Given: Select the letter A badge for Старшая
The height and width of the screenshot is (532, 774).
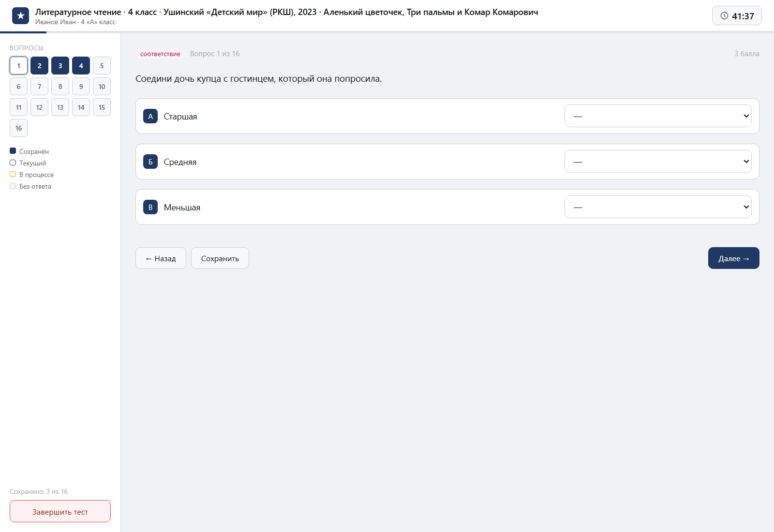Looking at the screenshot, I should 150,116.
